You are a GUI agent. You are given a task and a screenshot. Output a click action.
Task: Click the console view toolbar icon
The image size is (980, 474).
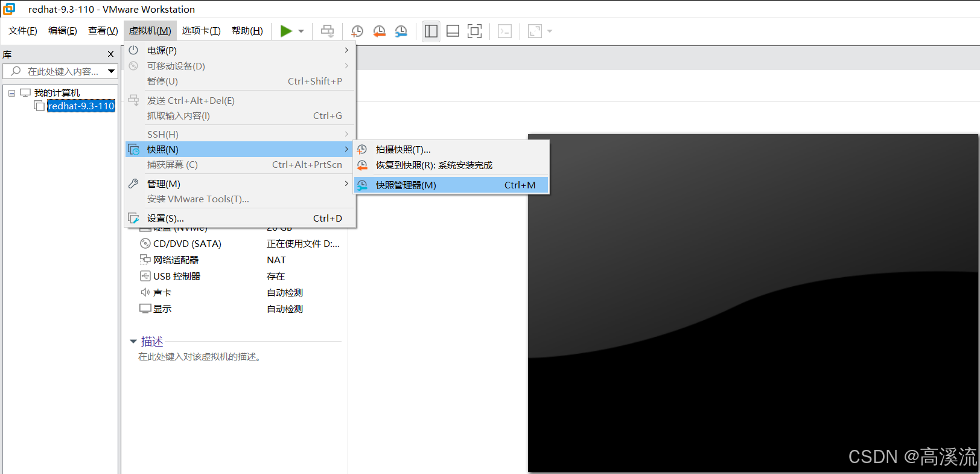point(505,31)
